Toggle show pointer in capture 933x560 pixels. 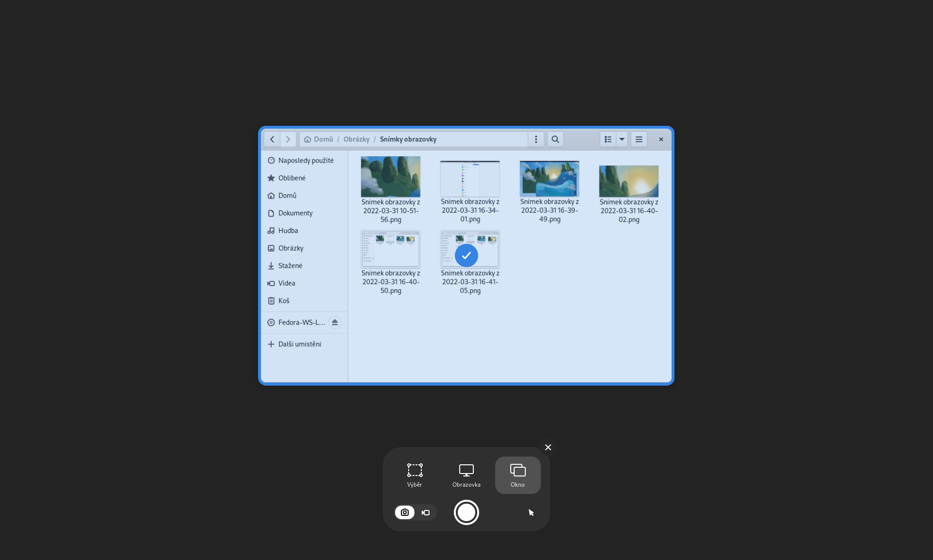pyautogui.click(x=531, y=512)
